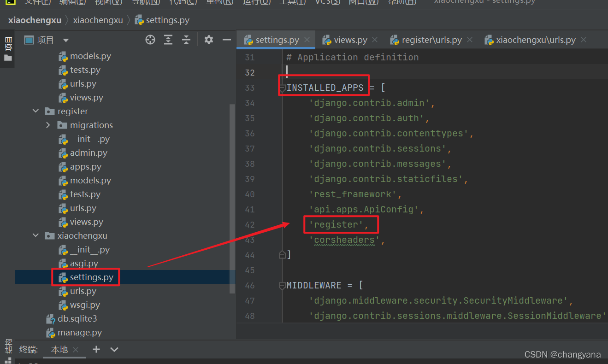The width and height of the screenshot is (608, 364).
Task: Click the python icon of models.py at top
Action: (63, 56)
